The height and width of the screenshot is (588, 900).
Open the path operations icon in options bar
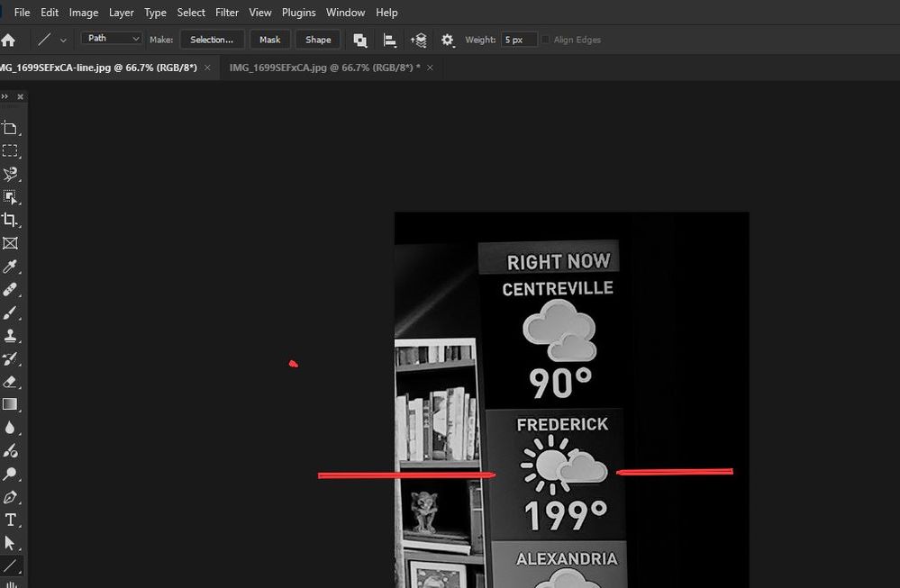pyautogui.click(x=359, y=40)
